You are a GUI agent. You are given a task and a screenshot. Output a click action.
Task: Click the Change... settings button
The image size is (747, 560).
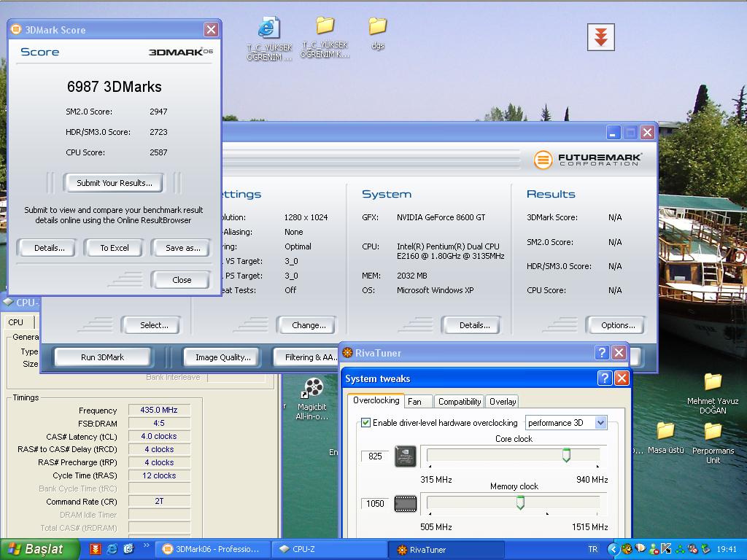click(307, 325)
